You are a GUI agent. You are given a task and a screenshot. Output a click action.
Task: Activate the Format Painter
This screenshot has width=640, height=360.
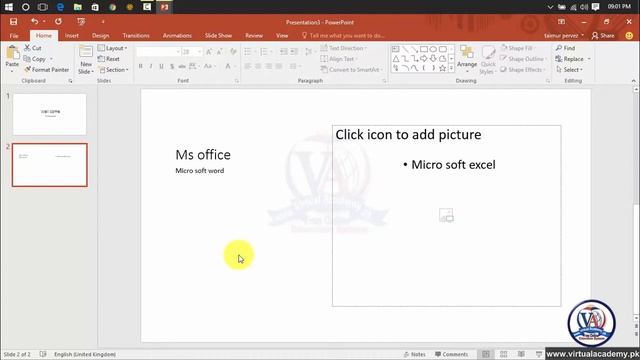pos(47,70)
